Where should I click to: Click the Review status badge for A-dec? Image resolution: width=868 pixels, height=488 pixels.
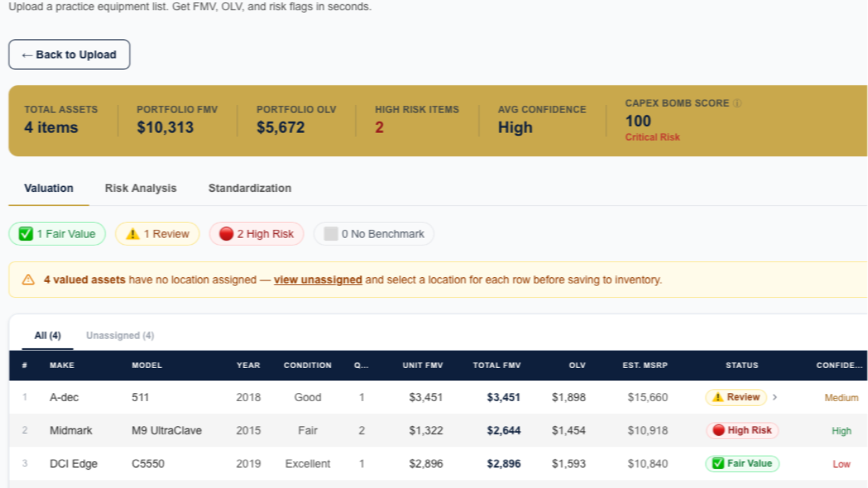pyautogui.click(x=736, y=397)
